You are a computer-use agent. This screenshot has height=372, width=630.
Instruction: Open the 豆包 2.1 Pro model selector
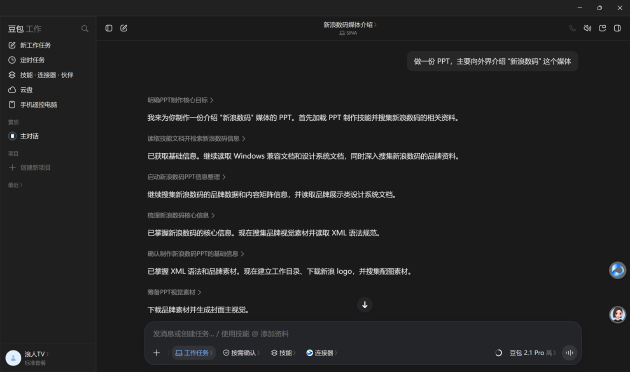tap(532, 353)
